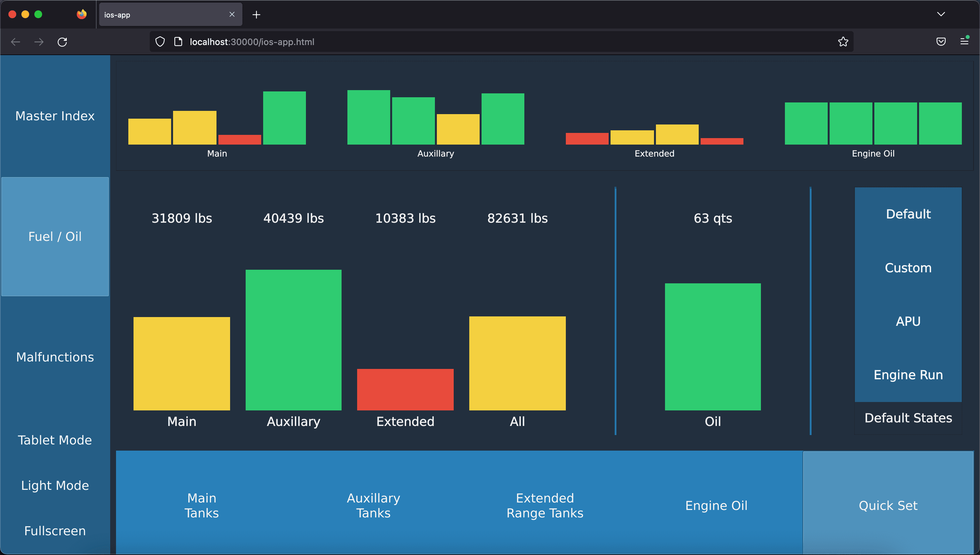Toggle Tablet Mode in sidebar
This screenshot has width=980, height=555.
55,440
